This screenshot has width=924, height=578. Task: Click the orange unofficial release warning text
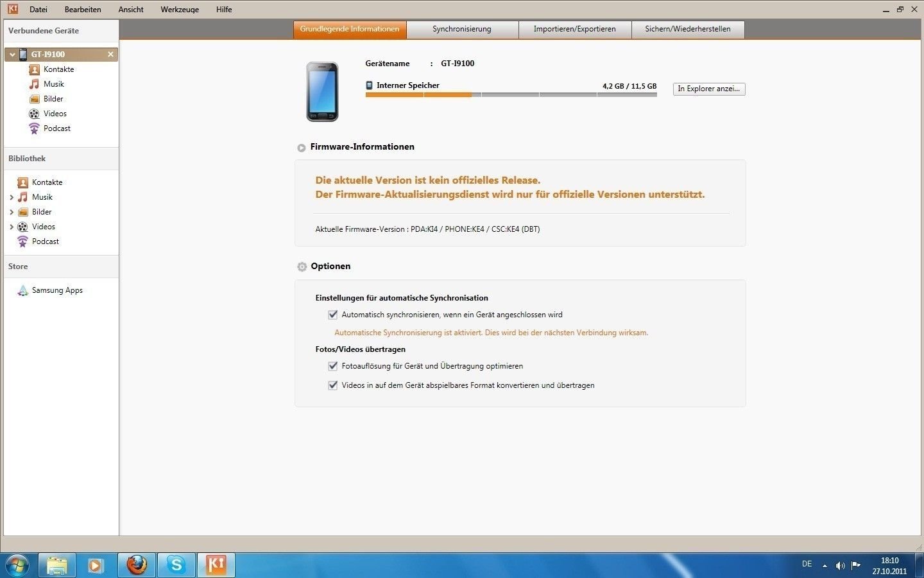point(510,188)
